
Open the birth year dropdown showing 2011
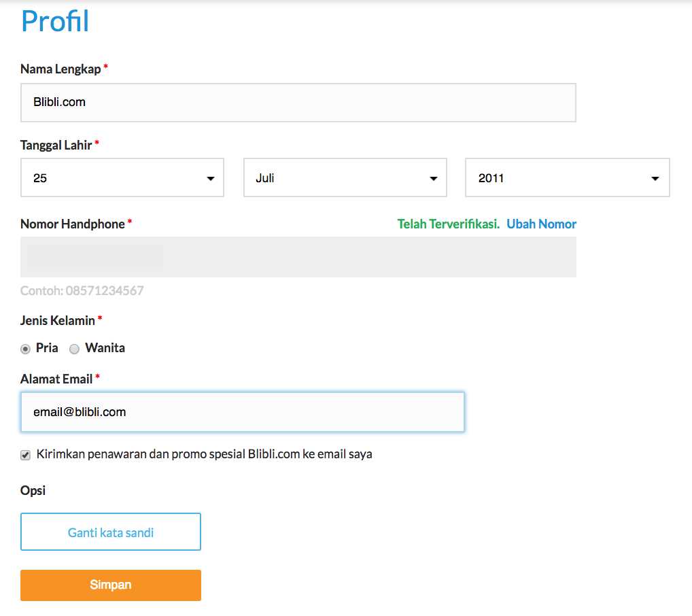pos(568,177)
